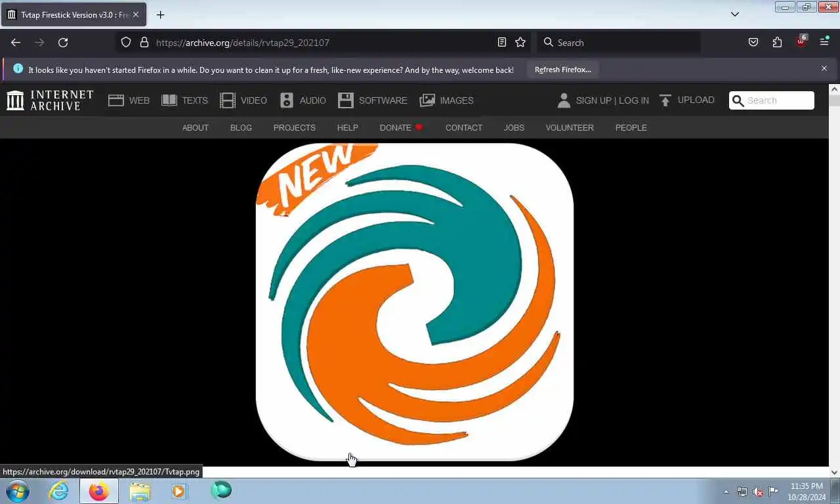Go back using the browser back arrow

pyautogui.click(x=16, y=43)
